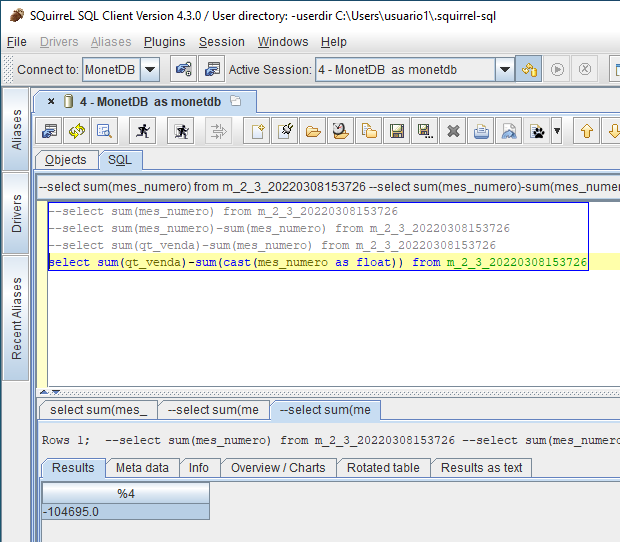Click the close file X icon
This screenshot has width=620, height=542.
pos(453,130)
